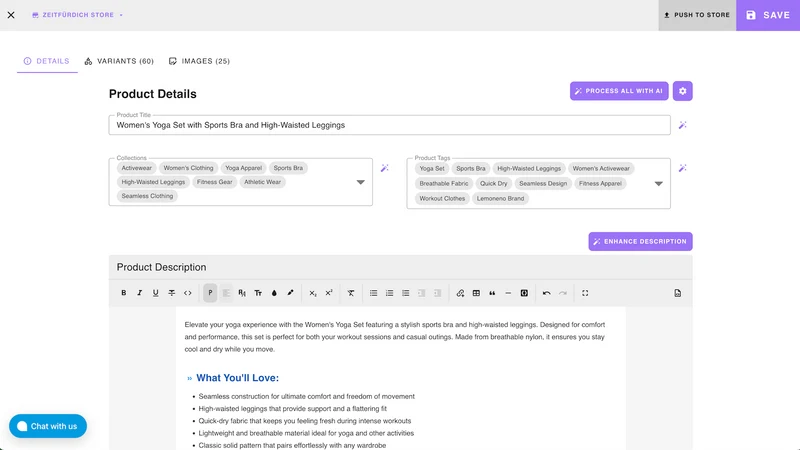Image resolution: width=800 pixels, height=450 pixels.
Task: Insert a bulleted list
Action: [373, 293]
